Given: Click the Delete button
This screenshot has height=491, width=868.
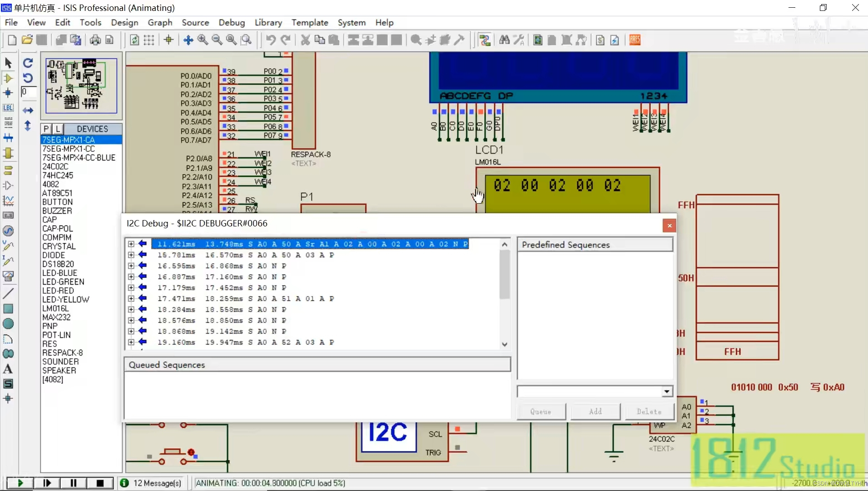Looking at the screenshot, I should point(649,411).
